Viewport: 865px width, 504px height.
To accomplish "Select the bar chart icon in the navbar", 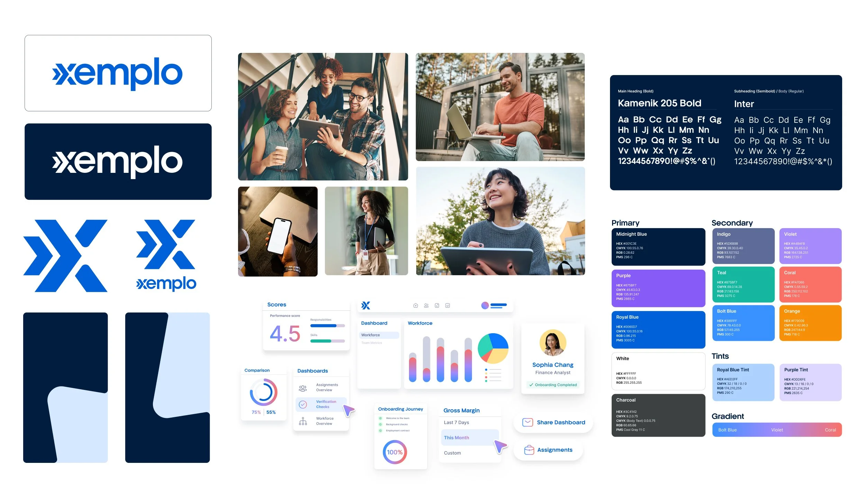I will click(448, 306).
